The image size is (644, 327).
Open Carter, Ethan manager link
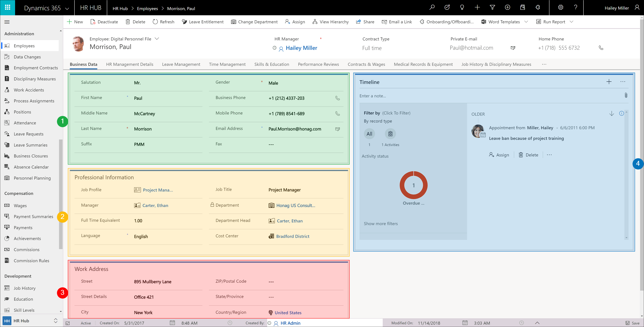point(155,205)
